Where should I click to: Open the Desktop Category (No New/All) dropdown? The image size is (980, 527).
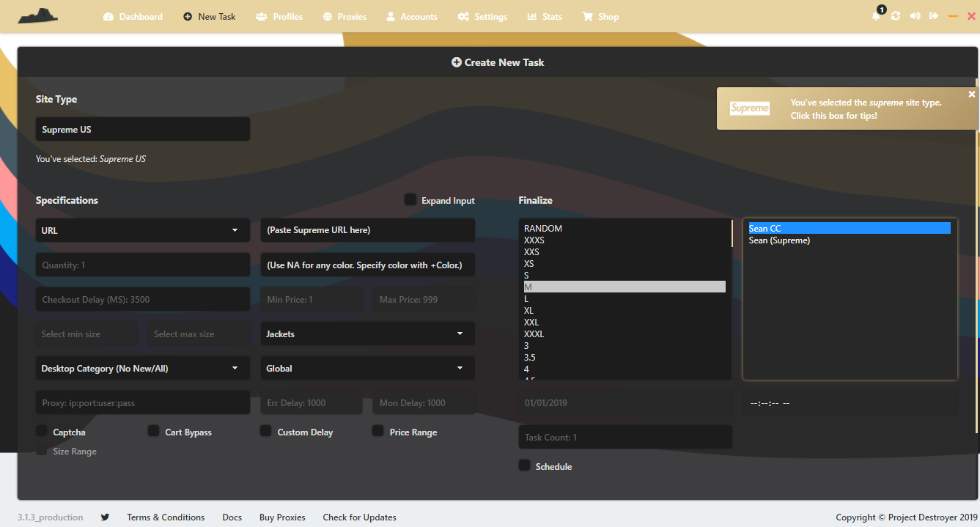tap(143, 368)
